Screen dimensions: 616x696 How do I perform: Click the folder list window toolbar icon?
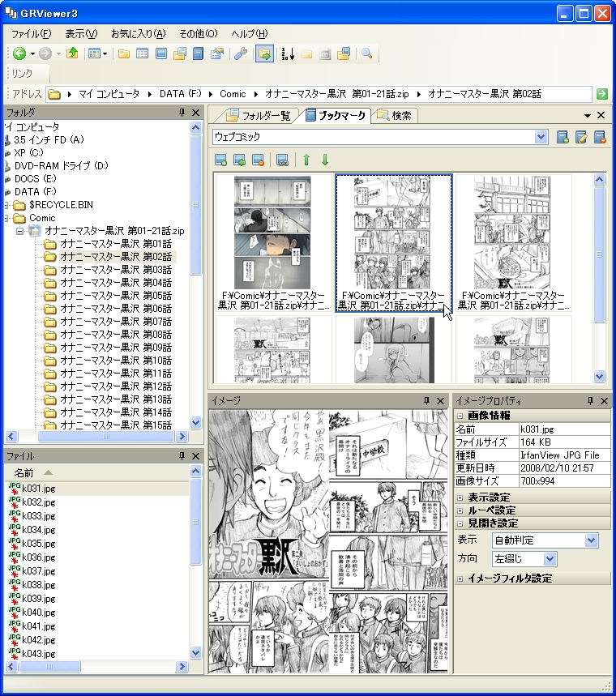click(x=179, y=53)
